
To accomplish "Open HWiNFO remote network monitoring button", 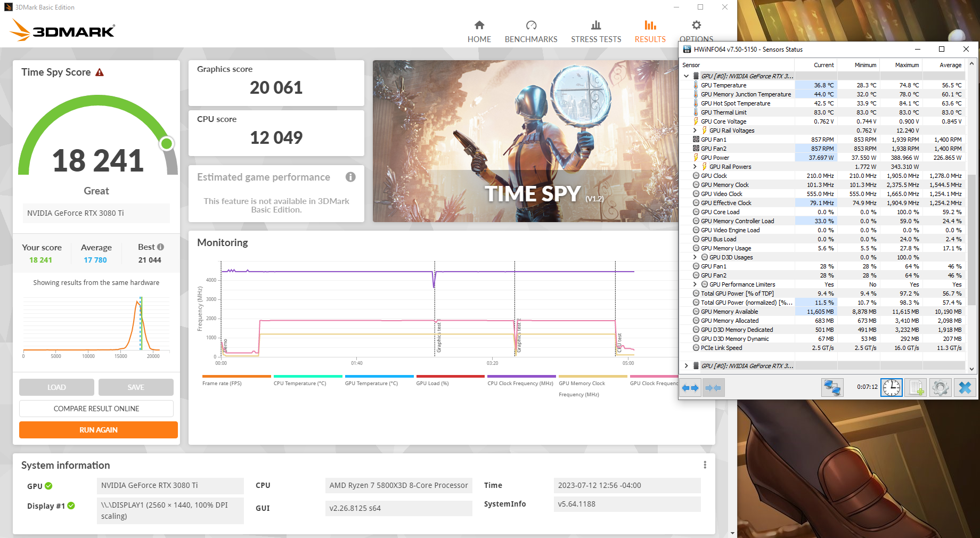I will pos(832,387).
